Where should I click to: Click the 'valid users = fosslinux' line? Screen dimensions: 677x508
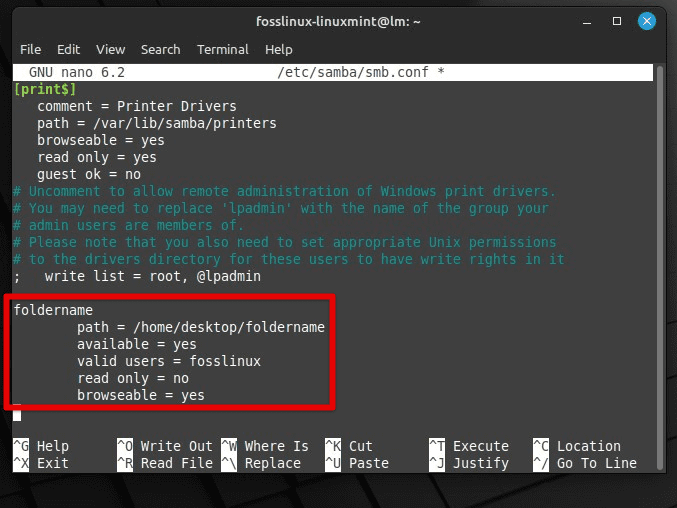[169, 361]
